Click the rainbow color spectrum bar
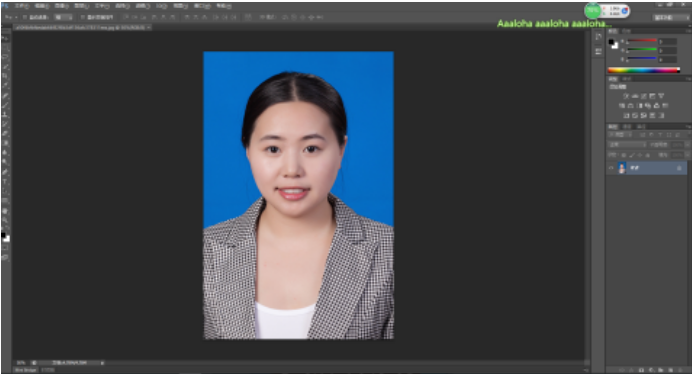This screenshot has height=374, width=692. (x=643, y=70)
